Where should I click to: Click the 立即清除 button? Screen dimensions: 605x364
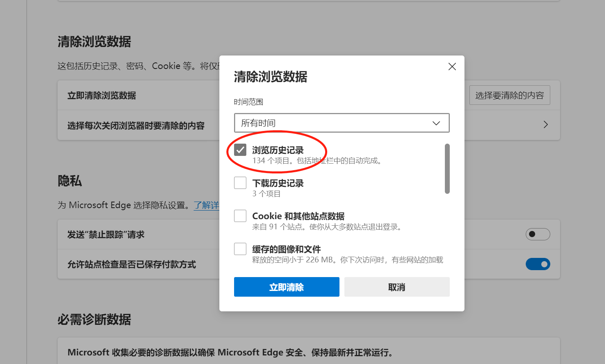coord(287,287)
